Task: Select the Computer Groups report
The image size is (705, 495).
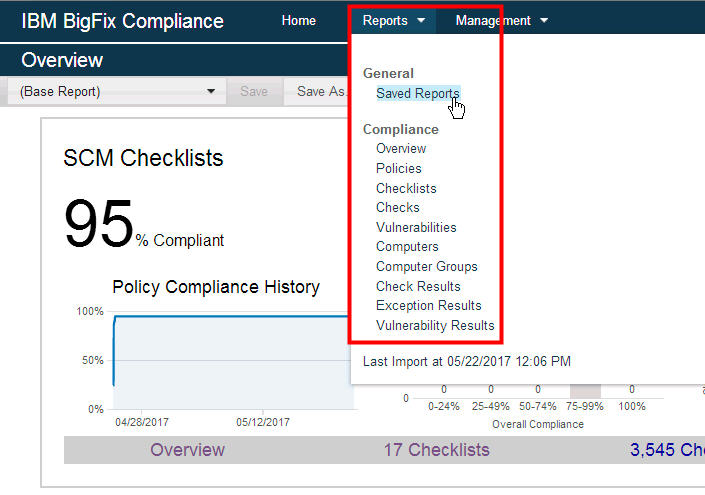Action: pyautogui.click(x=427, y=267)
